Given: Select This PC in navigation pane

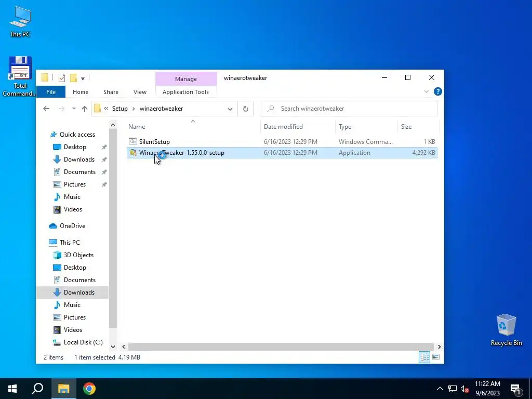Looking at the screenshot, I should pos(70,243).
